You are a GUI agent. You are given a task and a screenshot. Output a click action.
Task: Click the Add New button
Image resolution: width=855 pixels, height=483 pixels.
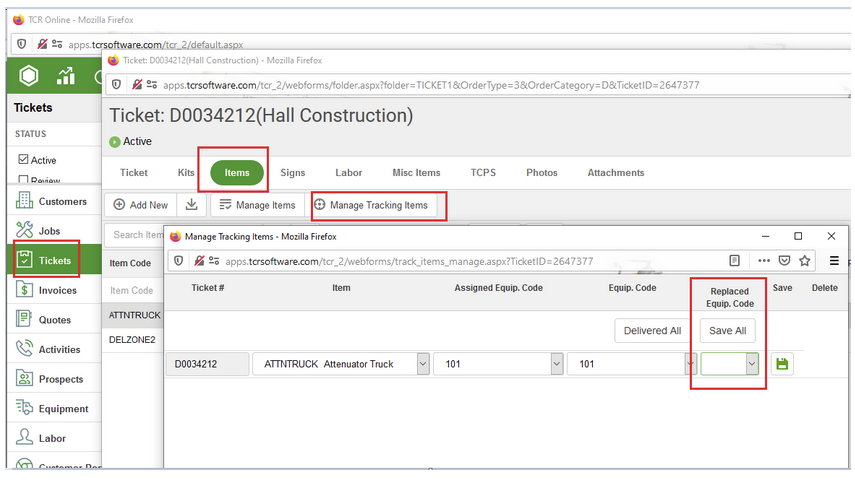point(141,205)
